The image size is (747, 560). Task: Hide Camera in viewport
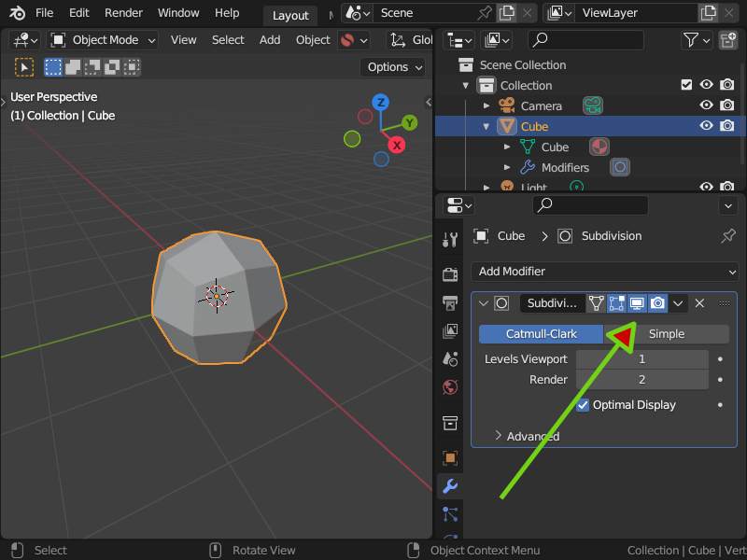[x=707, y=105]
